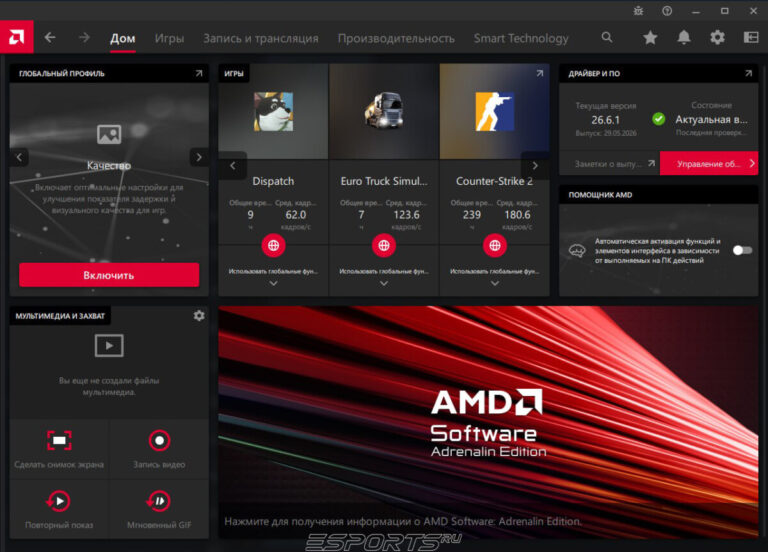Open Counter-Strike 2 thumbnail
768x552 pixels.
(495, 112)
